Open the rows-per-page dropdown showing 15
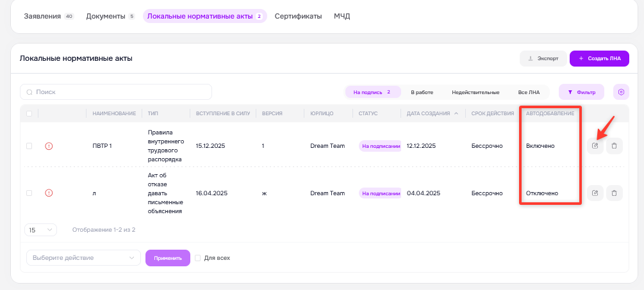Image resolution: width=644 pixels, height=290 pixels. (40, 230)
